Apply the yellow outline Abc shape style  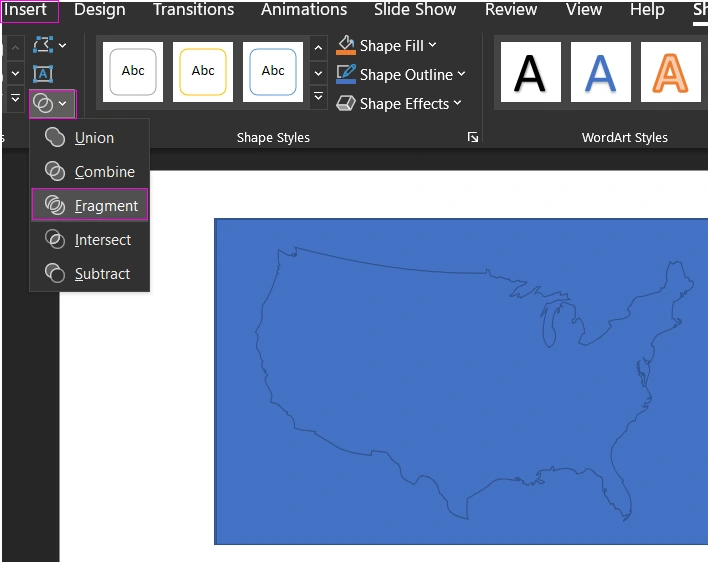click(x=203, y=72)
